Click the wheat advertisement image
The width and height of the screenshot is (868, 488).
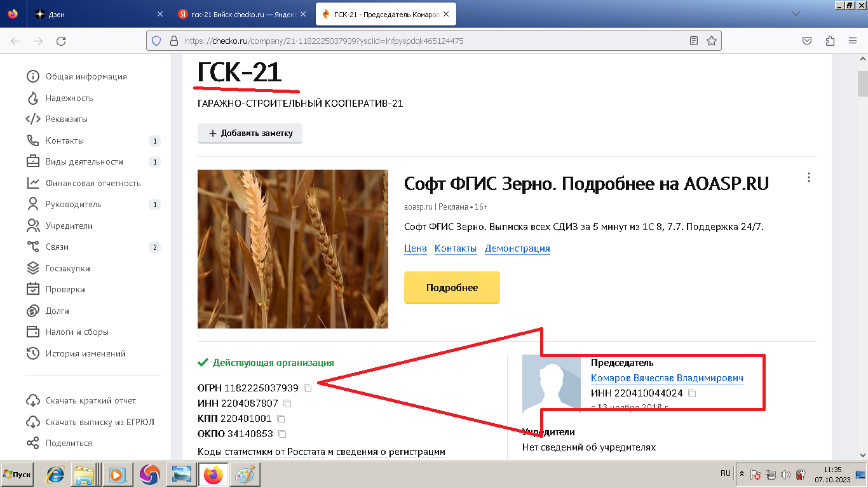click(x=293, y=249)
